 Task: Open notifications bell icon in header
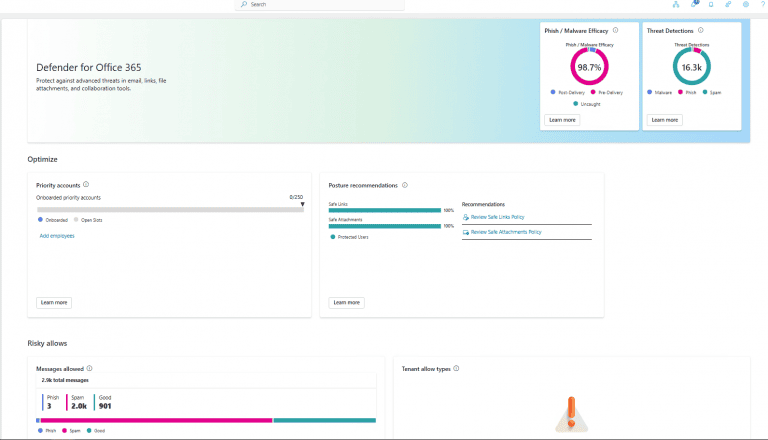[694, 4]
